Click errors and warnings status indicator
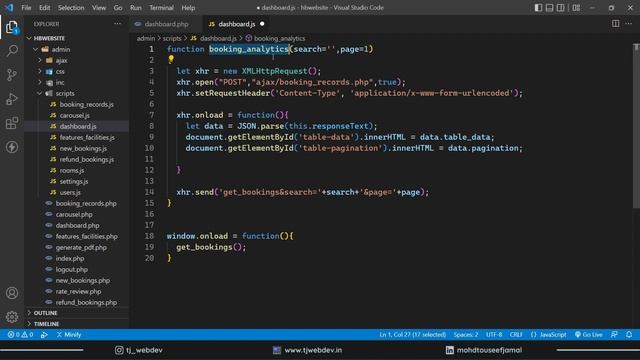The image size is (640, 360). tap(20, 335)
